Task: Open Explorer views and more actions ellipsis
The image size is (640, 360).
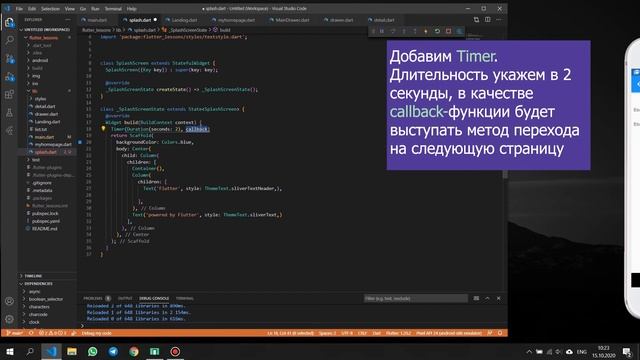Action: coord(68,20)
